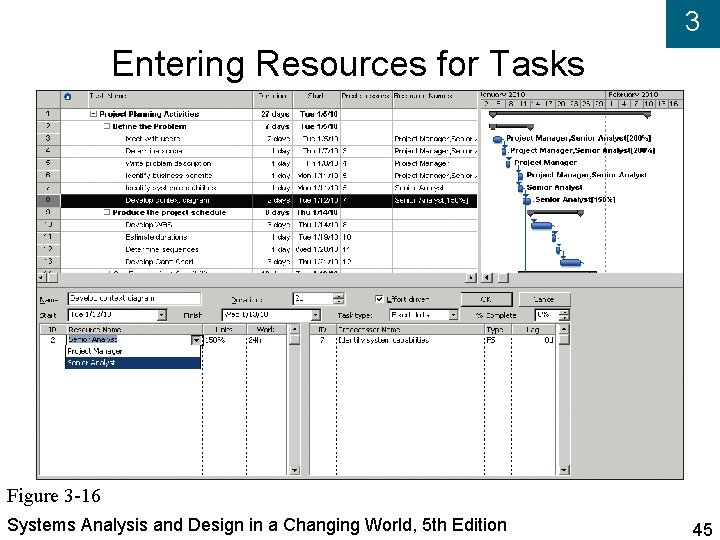Click the OK button
Viewport: 720px width, 540px height.
coord(486,299)
